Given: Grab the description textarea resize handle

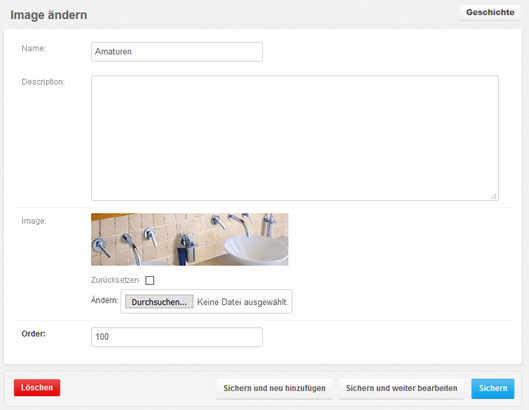Looking at the screenshot, I should [494, 196].
